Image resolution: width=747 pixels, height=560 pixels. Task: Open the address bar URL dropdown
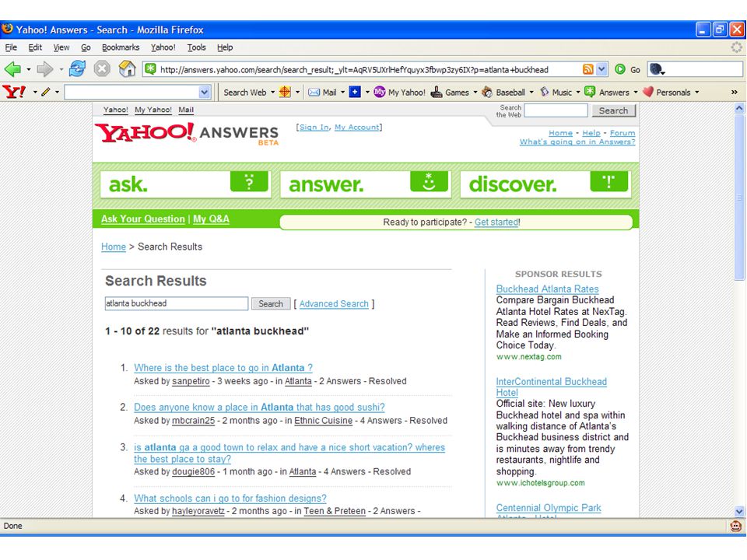(x=601, y=69)
